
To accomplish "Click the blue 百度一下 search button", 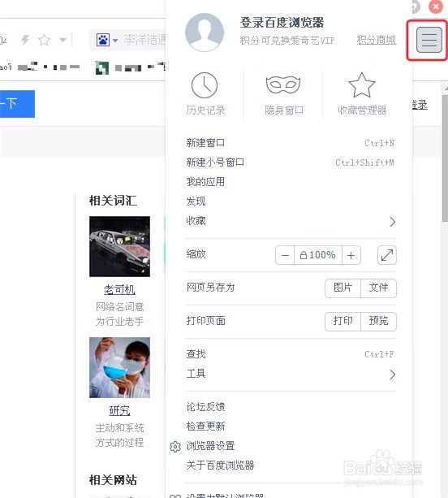I will 17,103.
